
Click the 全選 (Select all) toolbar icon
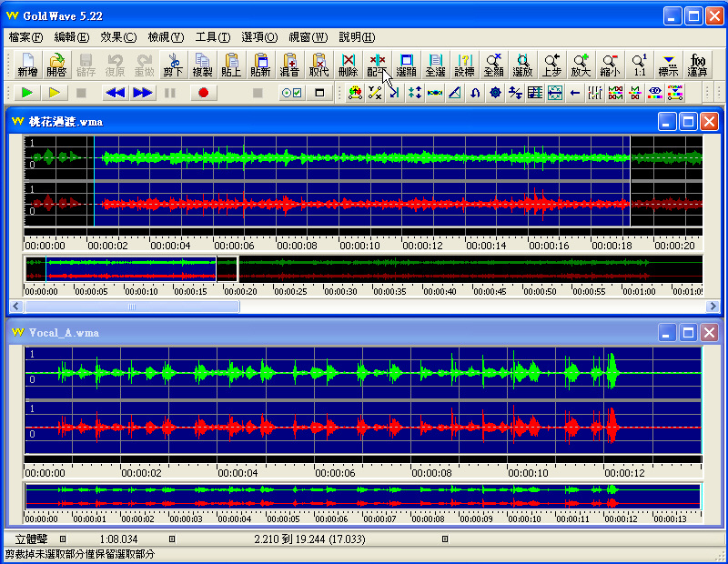[436, 64]
